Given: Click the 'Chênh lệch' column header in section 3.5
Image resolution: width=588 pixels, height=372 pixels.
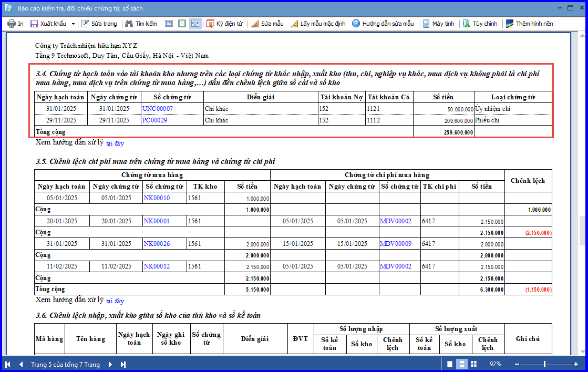Looking at the screenshot, I should coord(528,181).
